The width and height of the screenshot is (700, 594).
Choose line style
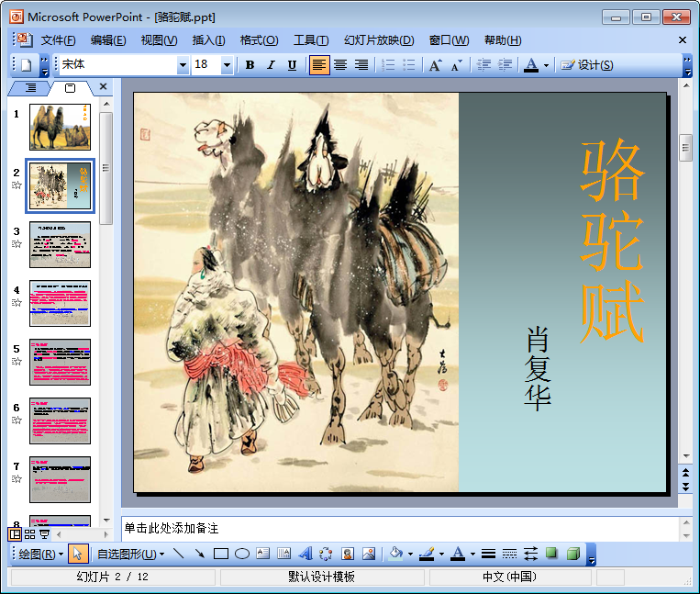(488, 555)
